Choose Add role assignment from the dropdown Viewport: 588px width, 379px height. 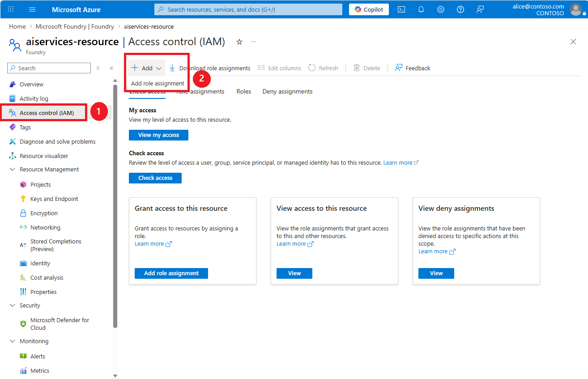[158, 83]
